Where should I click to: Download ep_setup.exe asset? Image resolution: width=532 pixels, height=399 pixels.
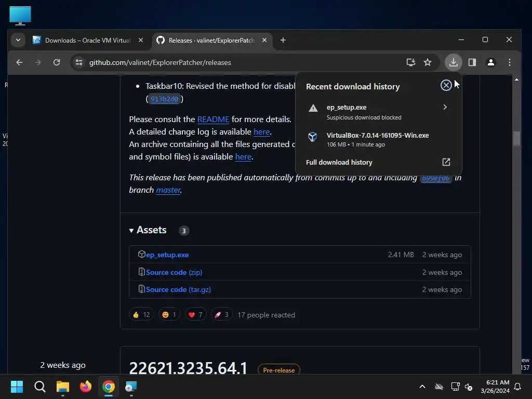(167, 255)
